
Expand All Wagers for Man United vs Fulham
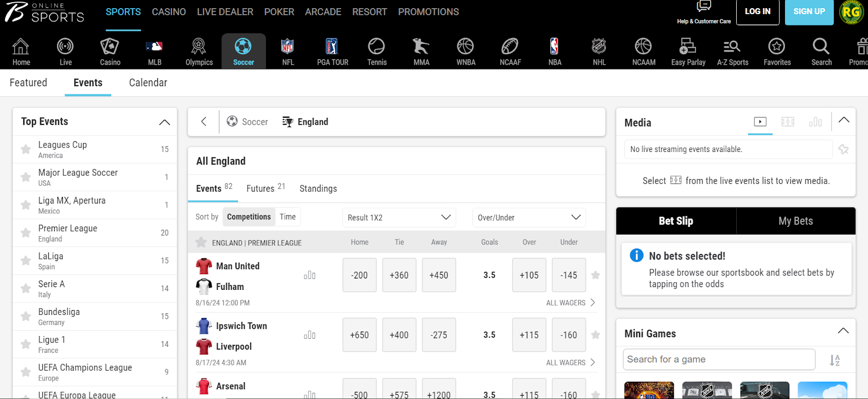pyautogui.click(x=571, y=303)
